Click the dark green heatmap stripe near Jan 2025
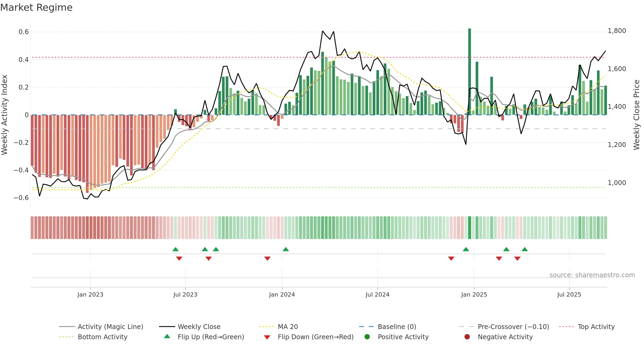The height and width of the screenshot is (362, 644). point(470,228)
